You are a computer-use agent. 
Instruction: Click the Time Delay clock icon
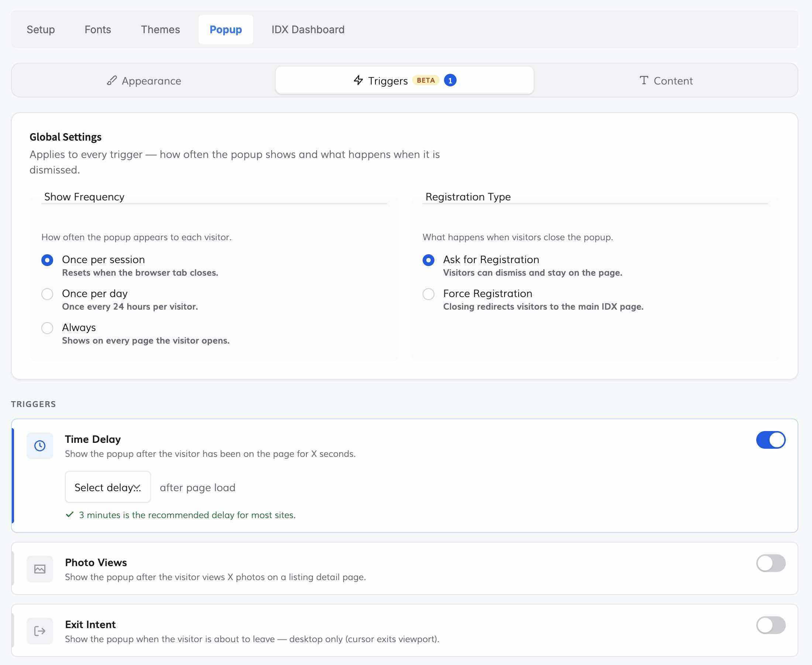tap(40, 445)
